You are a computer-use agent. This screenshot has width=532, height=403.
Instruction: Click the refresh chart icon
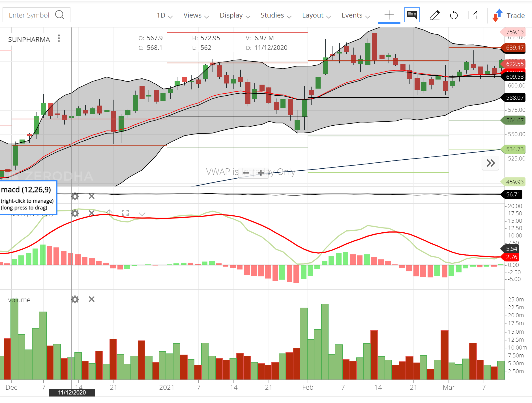454,15
